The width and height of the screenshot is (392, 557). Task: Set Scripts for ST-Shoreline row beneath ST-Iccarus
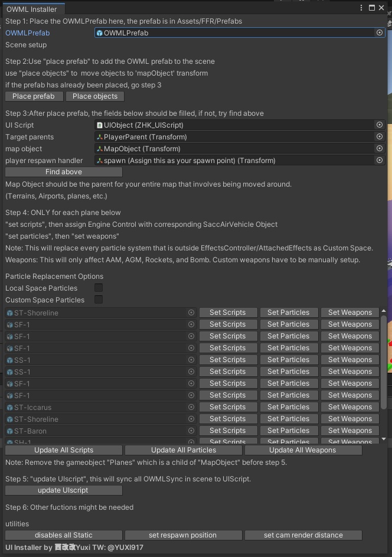(x=228, y=419)
